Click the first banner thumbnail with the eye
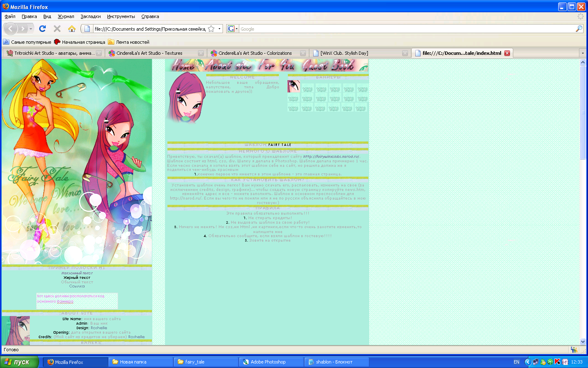588x368 pixels. coord(294,86)
